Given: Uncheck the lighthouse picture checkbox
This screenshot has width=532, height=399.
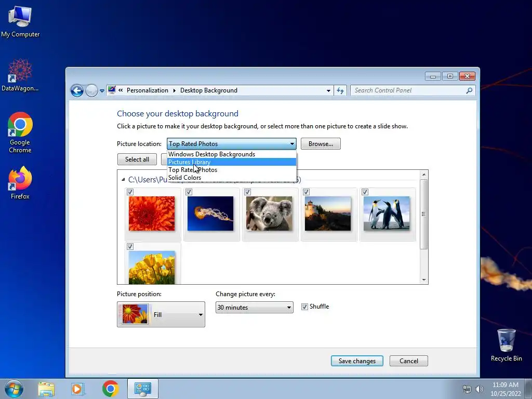Looking at the screenshot, I should pyautogui.click(x=306, y=192).
